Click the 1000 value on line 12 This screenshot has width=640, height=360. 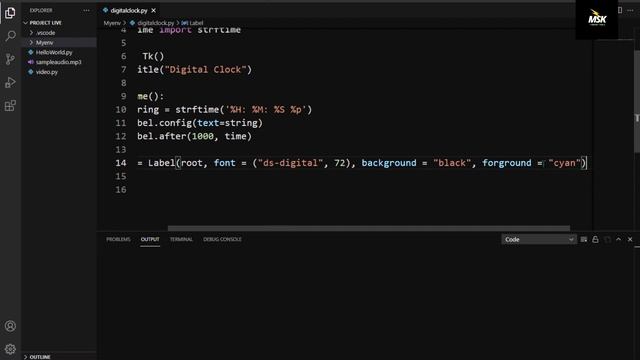(202, 136)
